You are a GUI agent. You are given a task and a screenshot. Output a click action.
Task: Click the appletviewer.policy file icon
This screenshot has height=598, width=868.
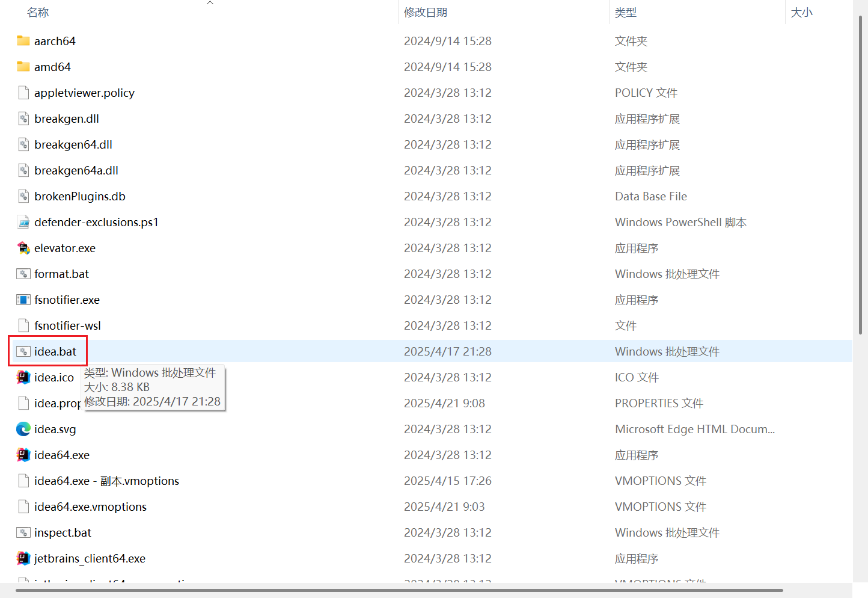click(23, 93)
